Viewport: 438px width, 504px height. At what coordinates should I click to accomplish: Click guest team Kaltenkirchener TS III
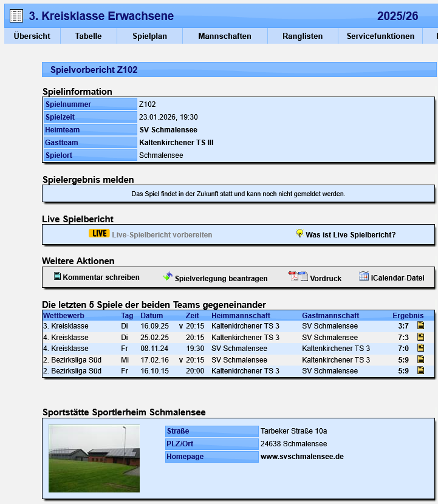pyautogui.click(x=176, y=142)
